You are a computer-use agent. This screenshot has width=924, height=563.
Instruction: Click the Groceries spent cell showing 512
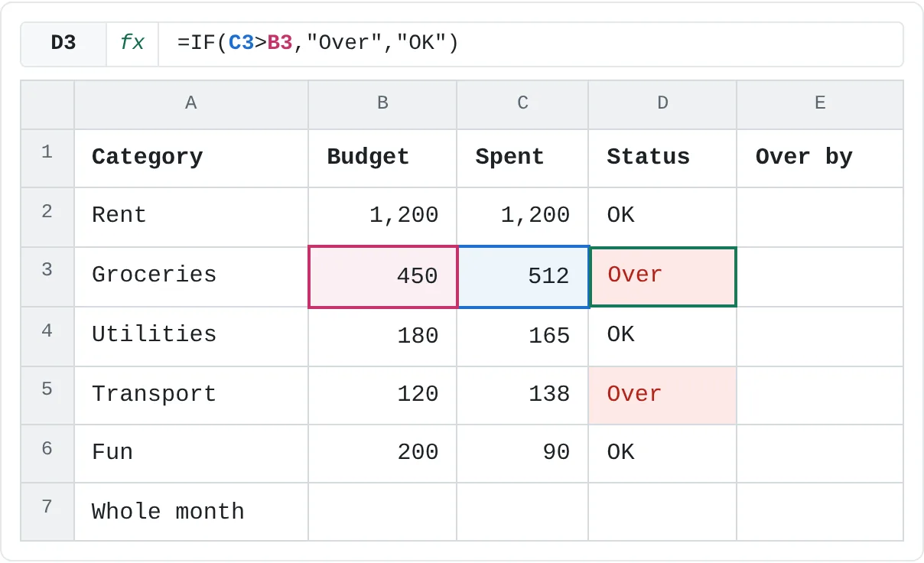click(x=522, y=276)
